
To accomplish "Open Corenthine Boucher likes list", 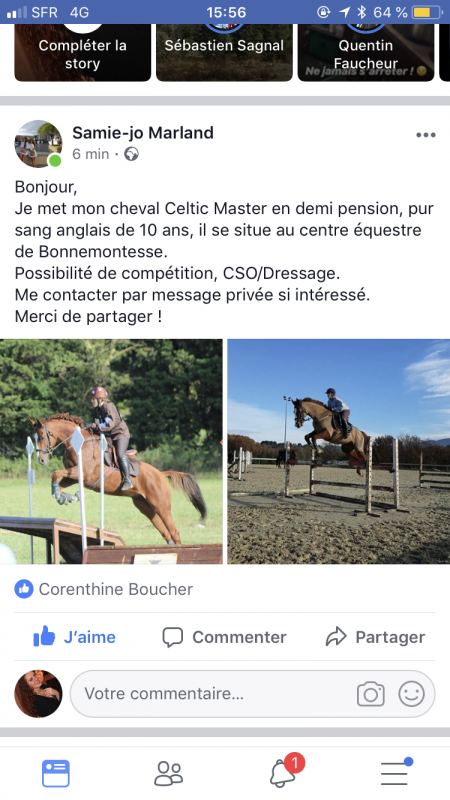I will (116, 589).
